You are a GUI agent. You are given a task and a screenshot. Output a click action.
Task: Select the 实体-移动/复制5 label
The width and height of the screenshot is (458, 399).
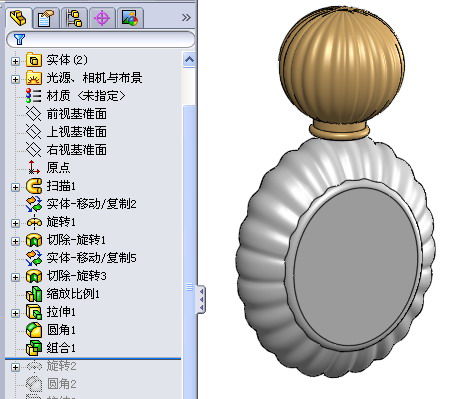point(91,258)
